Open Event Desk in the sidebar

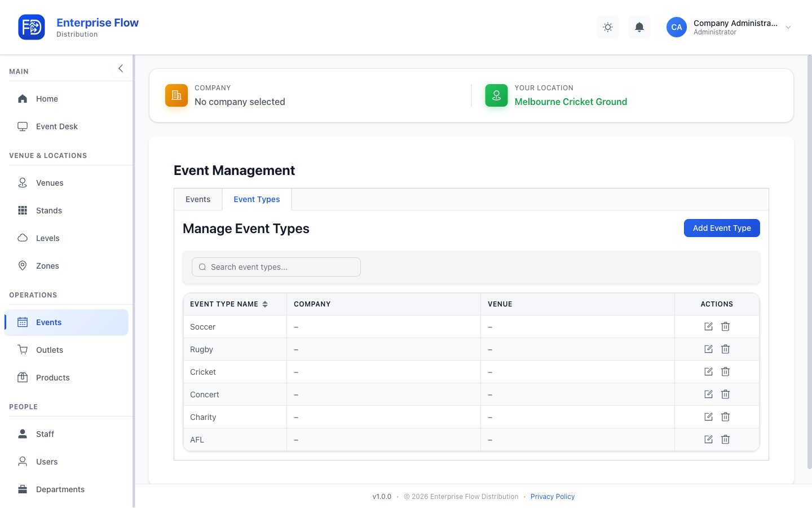67,126
